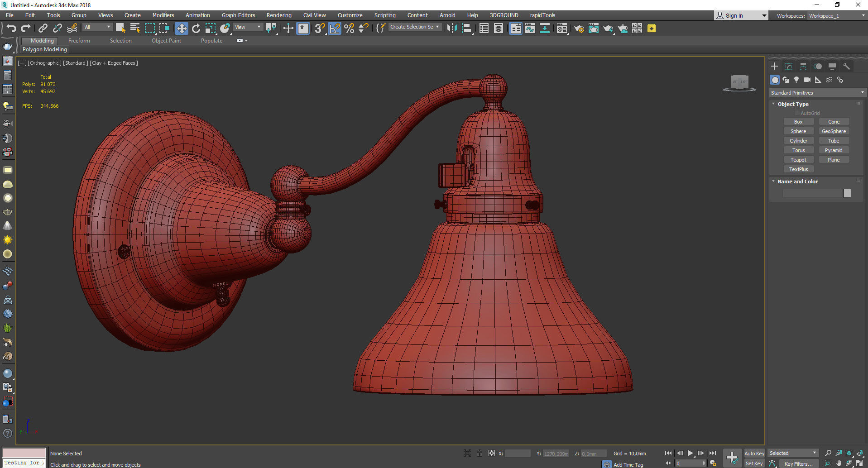The height and width of the screenshot is (468, 868).
Task: Select the Lights creation category
Action: [796, 80]
